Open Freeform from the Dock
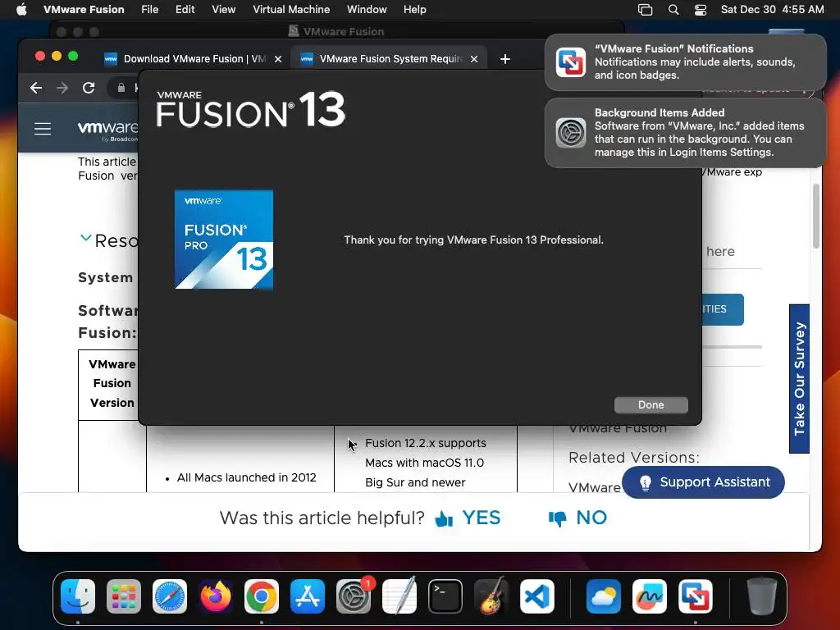 650,596
